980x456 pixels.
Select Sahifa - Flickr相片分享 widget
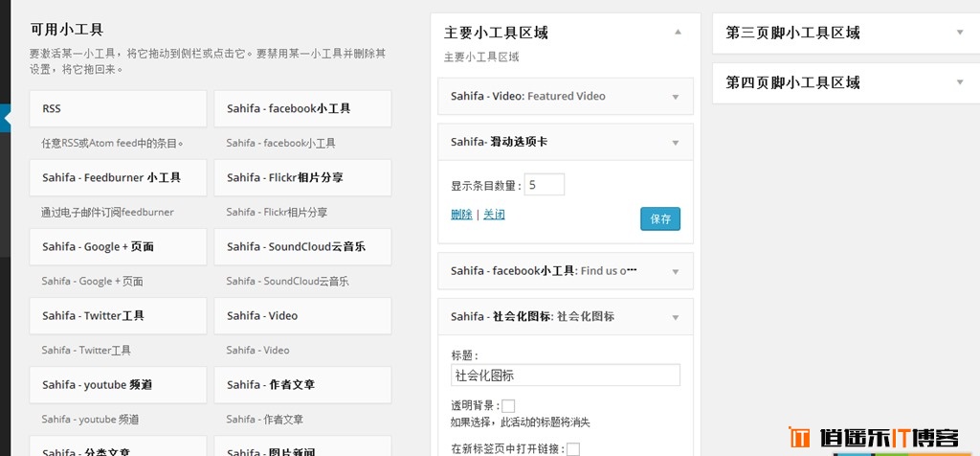(x=302, y=177)
